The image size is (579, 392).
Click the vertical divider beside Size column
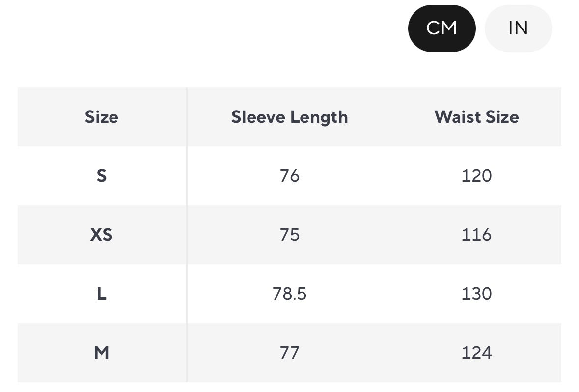click(x=187, y=235)
